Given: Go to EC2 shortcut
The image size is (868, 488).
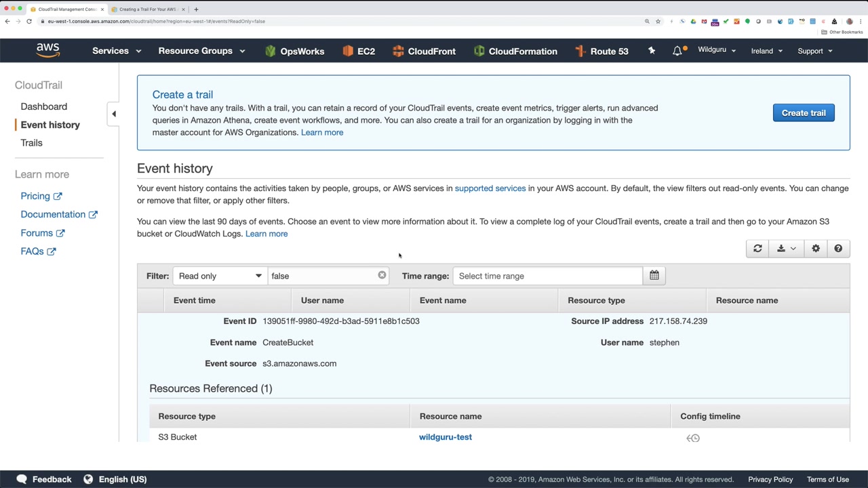Looking at the screenshot, I should pos(359,51).
